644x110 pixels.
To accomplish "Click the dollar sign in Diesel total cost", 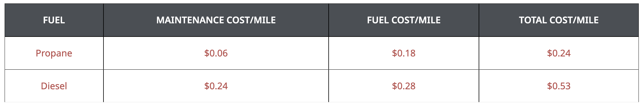I will [x=549, y=86].
